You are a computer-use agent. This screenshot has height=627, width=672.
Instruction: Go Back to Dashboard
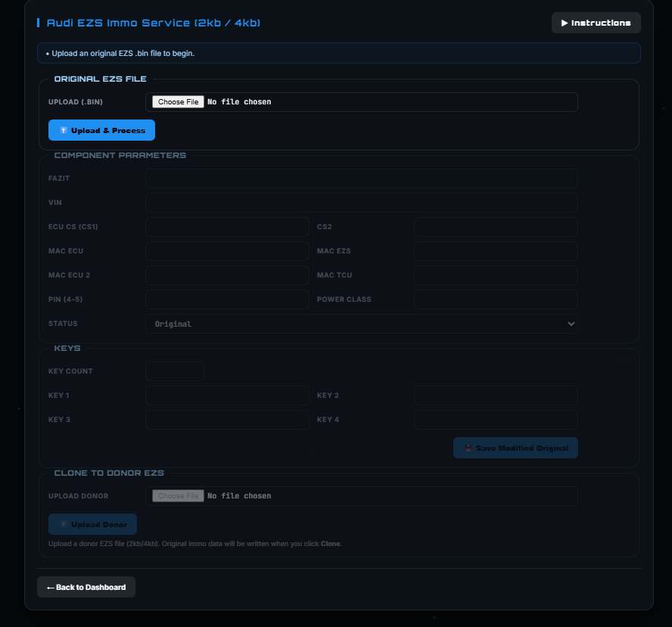coord(86,587)
